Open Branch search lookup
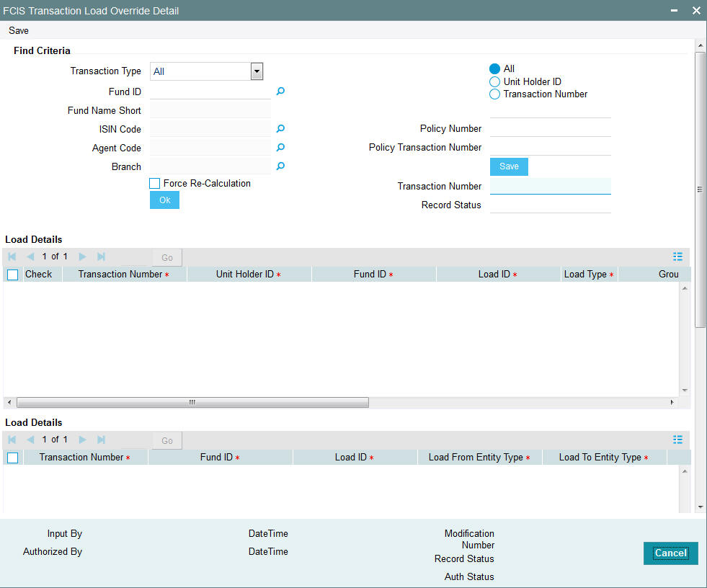 280,166
